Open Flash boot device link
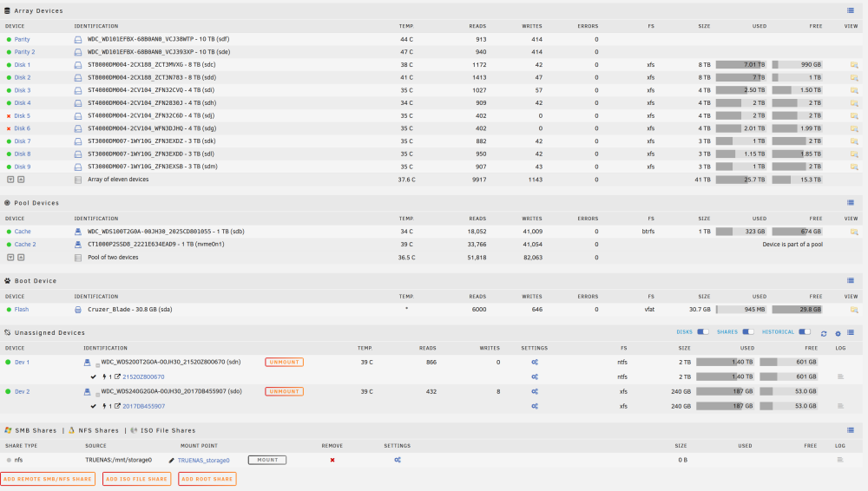The image size is (868, 491). [x=22, y=310]
